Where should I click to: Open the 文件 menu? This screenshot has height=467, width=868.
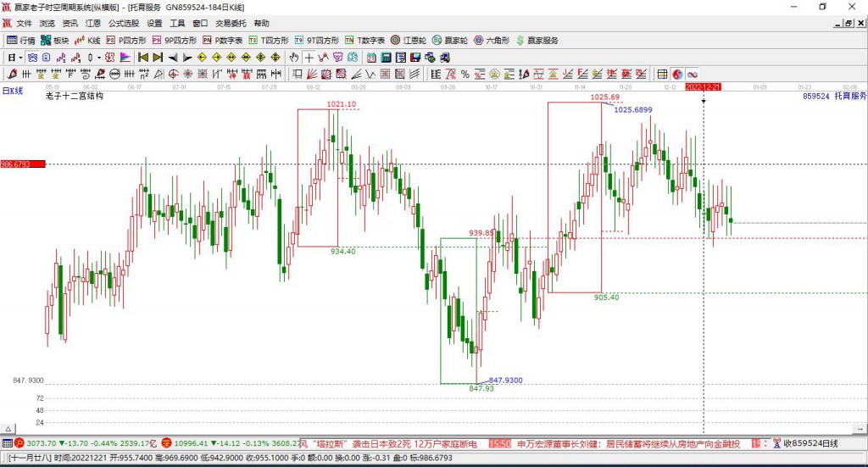24,23
